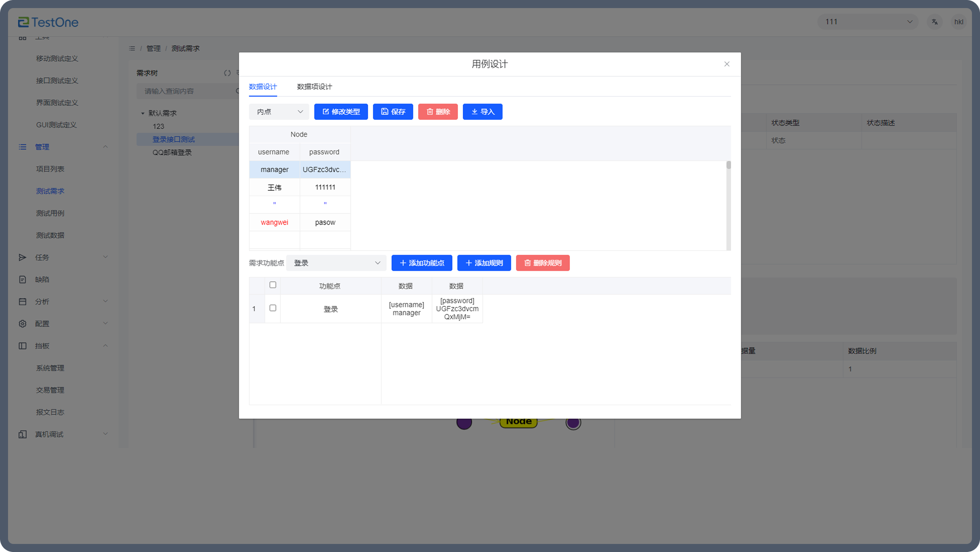Open the 111 project selector dropdown
Viewport: 980px width, 552px height.
click(868, 22)
